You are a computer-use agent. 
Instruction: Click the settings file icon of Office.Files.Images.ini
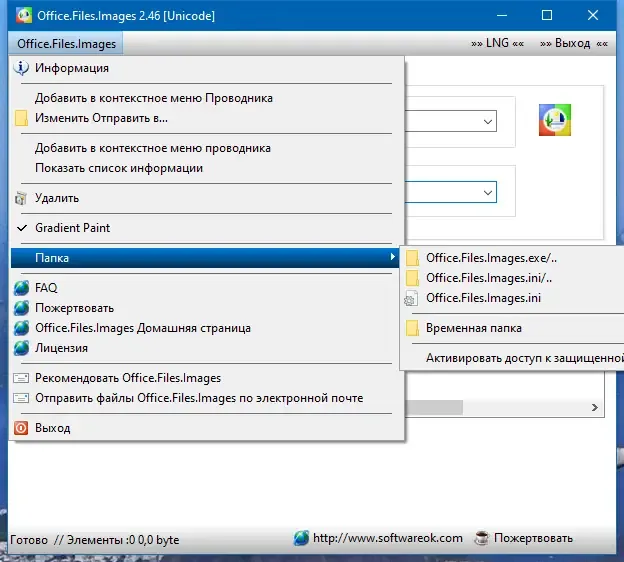(411, 298)
